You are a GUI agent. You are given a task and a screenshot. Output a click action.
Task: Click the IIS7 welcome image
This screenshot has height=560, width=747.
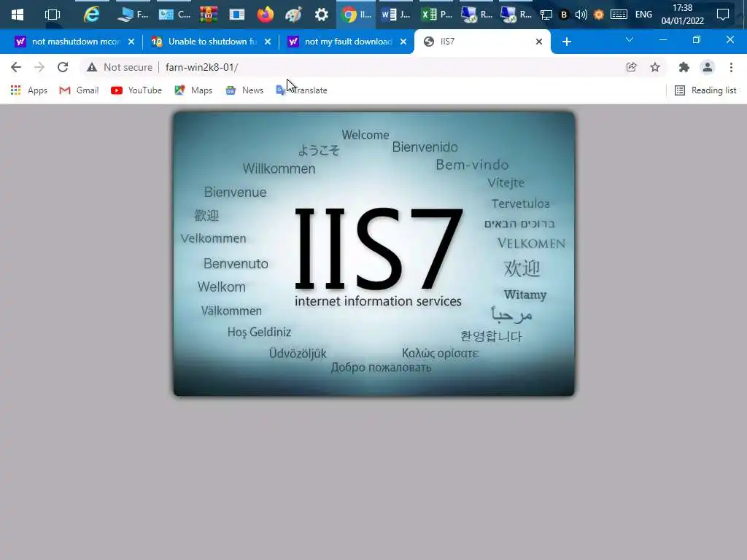click(x=374, y=254)
